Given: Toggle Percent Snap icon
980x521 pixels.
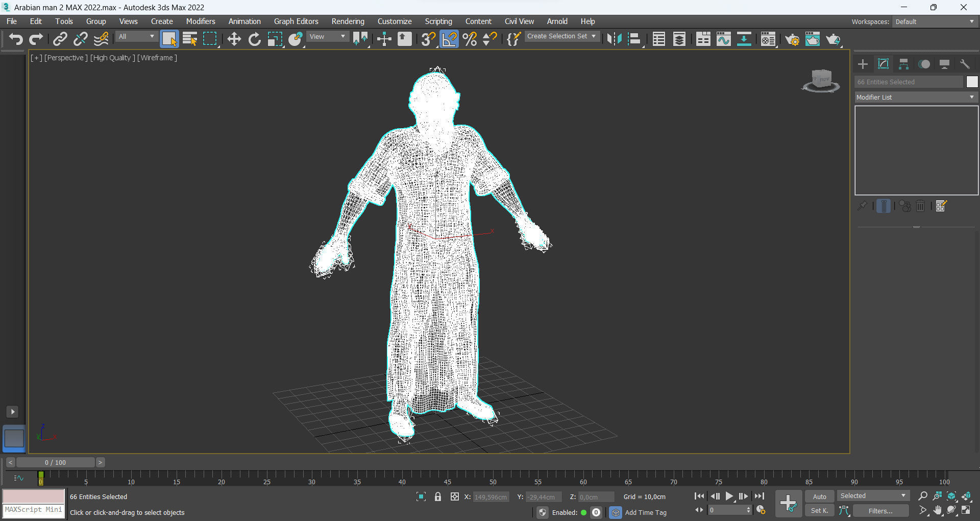Looking at the screenshot, I should click(470, 39).
